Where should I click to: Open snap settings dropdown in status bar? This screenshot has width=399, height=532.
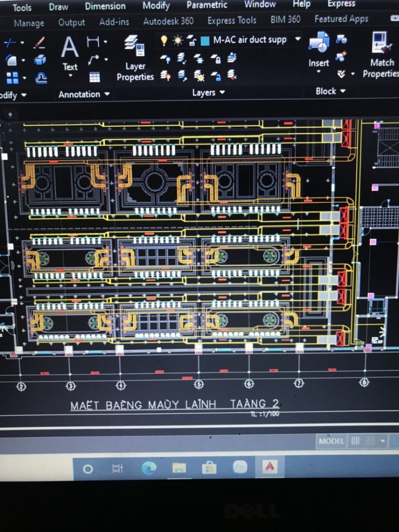(x=383, y=441)
